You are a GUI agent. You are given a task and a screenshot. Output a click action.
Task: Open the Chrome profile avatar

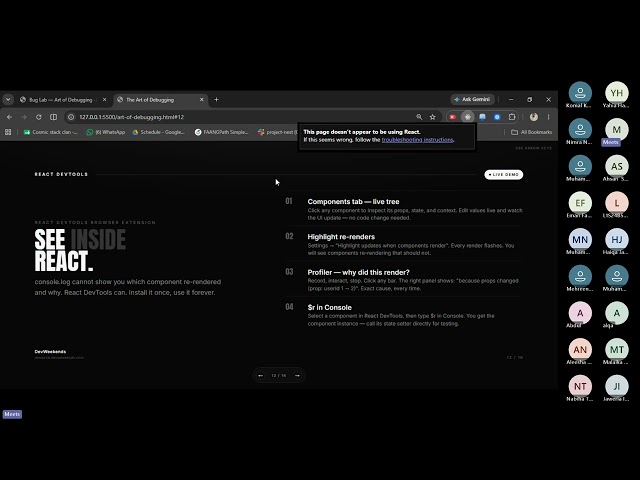(x=534, y=117)
